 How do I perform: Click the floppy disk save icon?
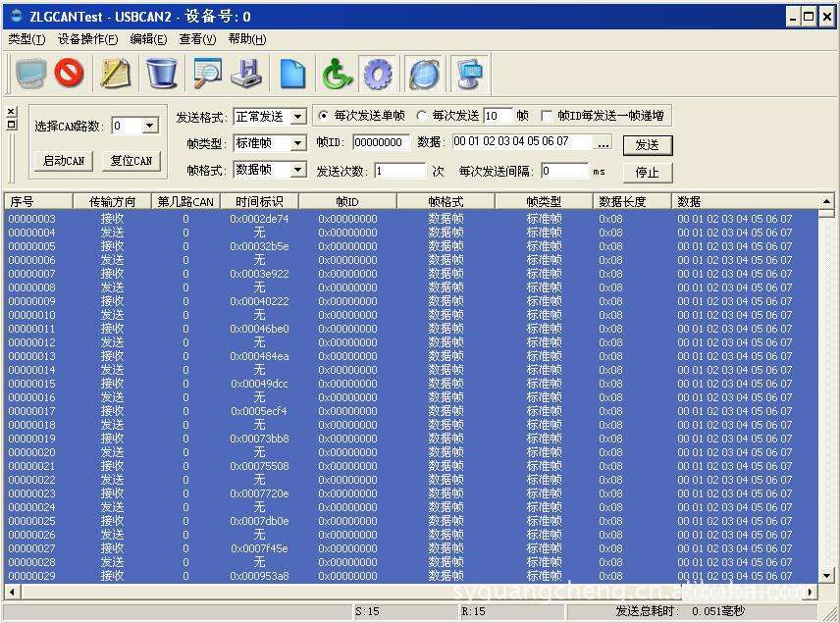(x=246, y=73)
